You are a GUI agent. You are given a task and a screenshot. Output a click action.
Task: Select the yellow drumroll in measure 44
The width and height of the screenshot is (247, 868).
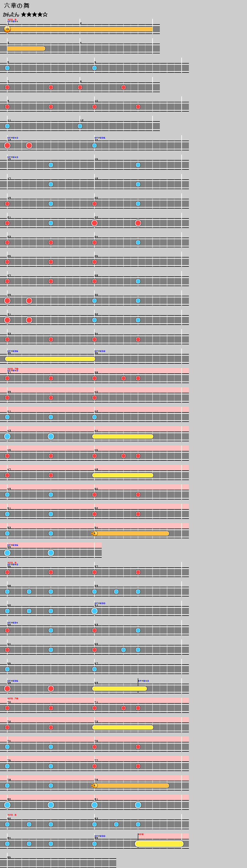(123, 436)
